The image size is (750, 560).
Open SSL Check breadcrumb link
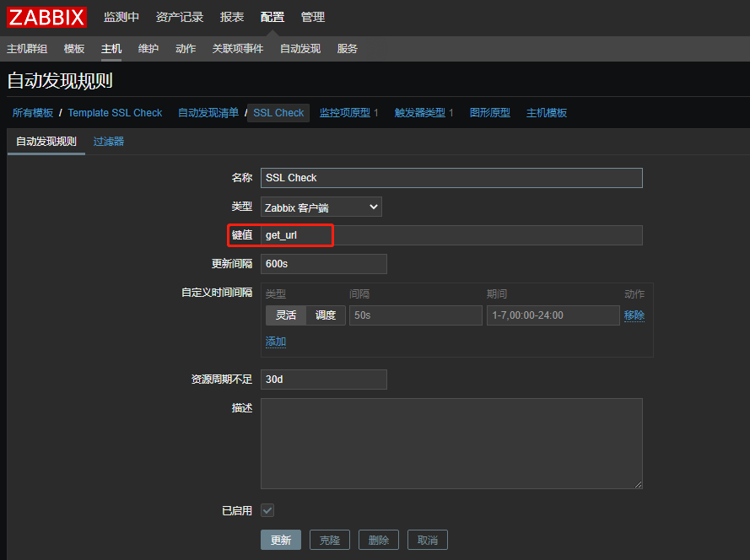[278, 113]
